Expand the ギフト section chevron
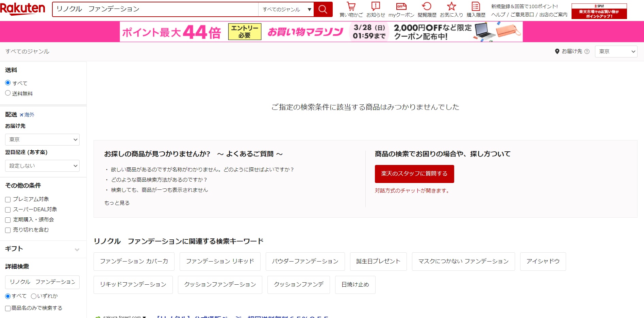Screen dimensions: 644x318 [x=77, y=250]
